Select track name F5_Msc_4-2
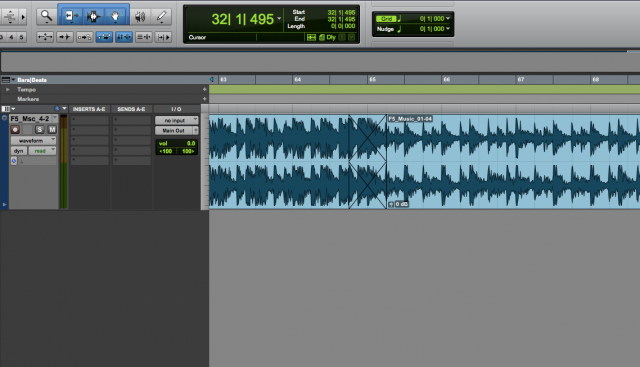This screenshot has width=640, height=367. [x=29, y=119]
